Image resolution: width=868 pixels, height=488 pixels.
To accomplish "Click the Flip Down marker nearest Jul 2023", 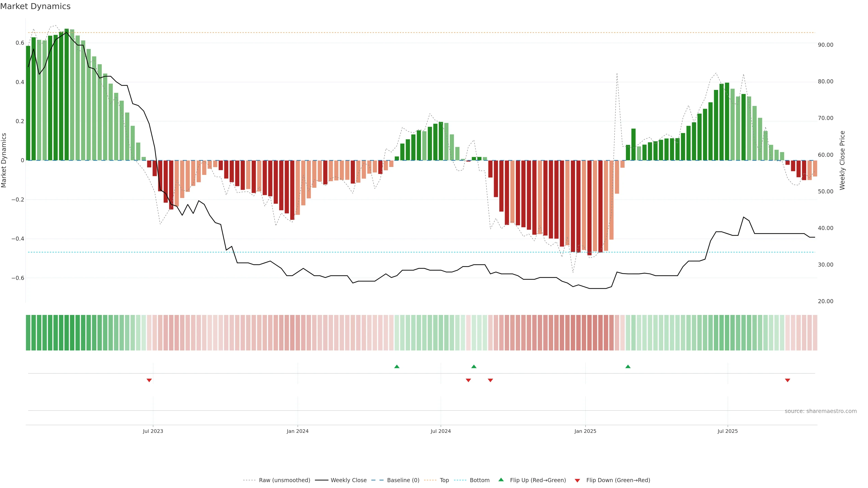I will pos(149,380).
